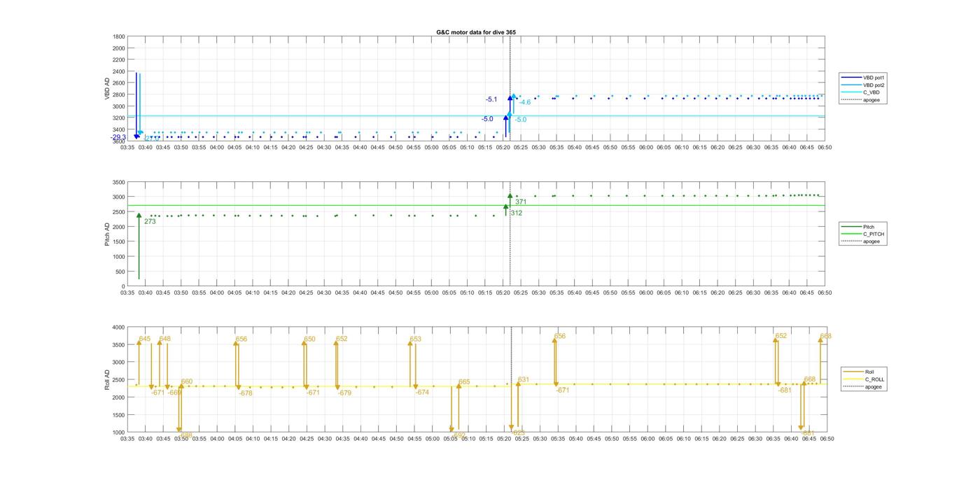Viewport: 980px width, 485px height.
Task: Click the "-4.6" label in VBD plot
Action: [525, 103]
